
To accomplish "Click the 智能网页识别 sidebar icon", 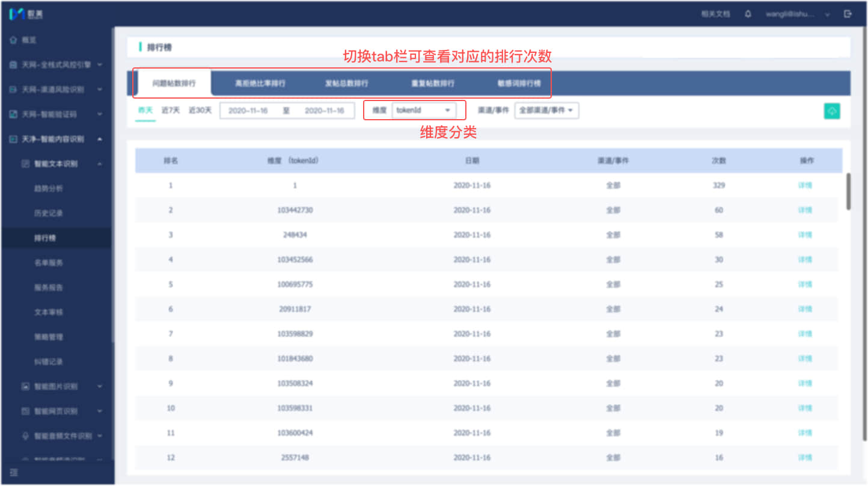I will coord(25,411).
